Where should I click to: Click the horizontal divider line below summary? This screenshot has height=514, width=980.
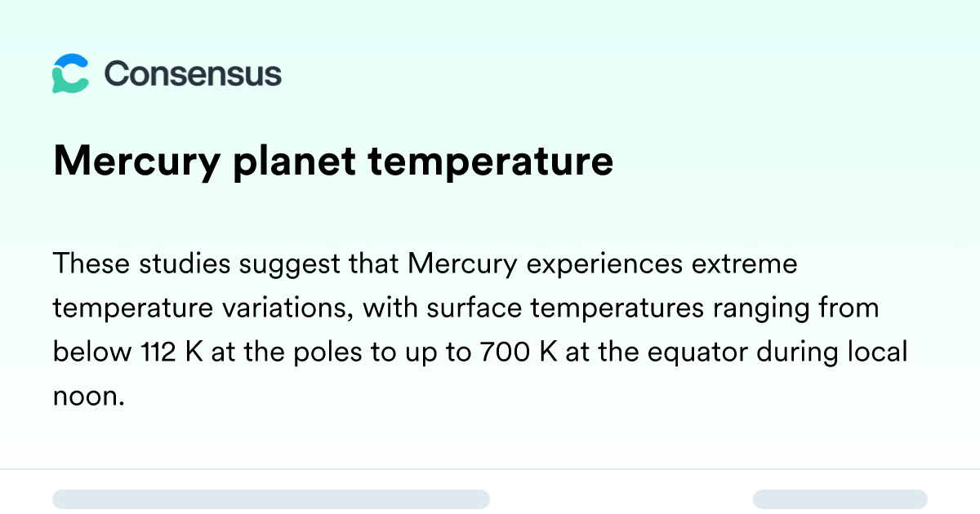pos(490,469)
